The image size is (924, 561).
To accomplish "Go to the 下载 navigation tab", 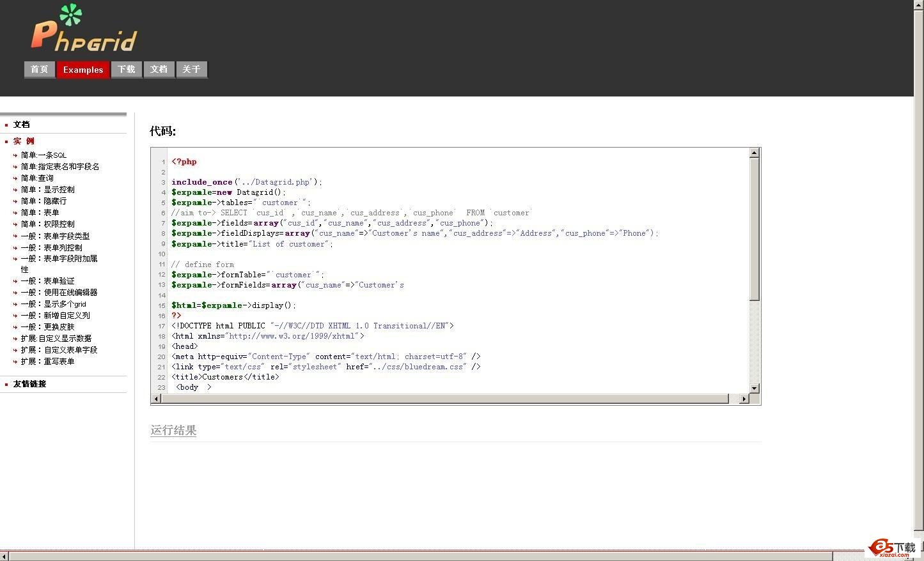I will [127, 70].
